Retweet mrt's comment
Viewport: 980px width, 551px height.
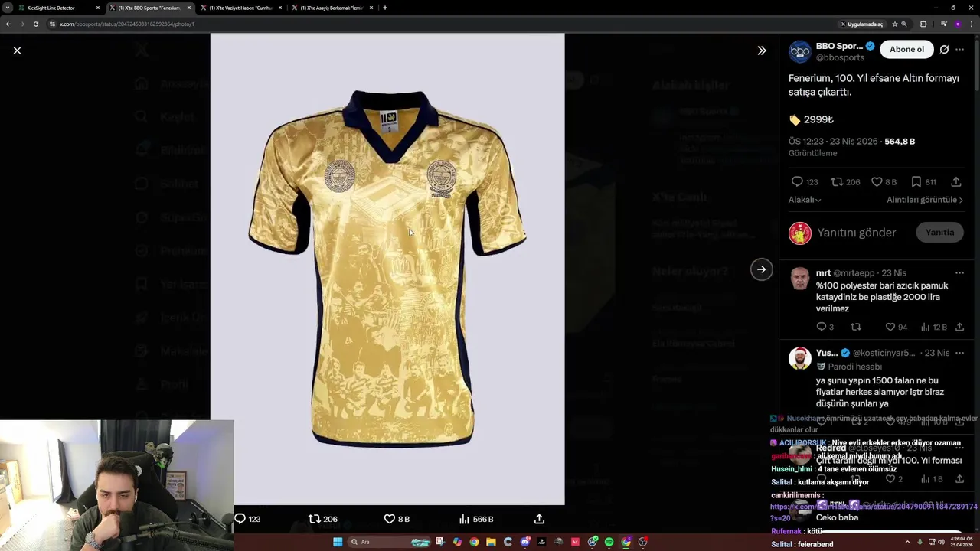[x=856, y=328]
